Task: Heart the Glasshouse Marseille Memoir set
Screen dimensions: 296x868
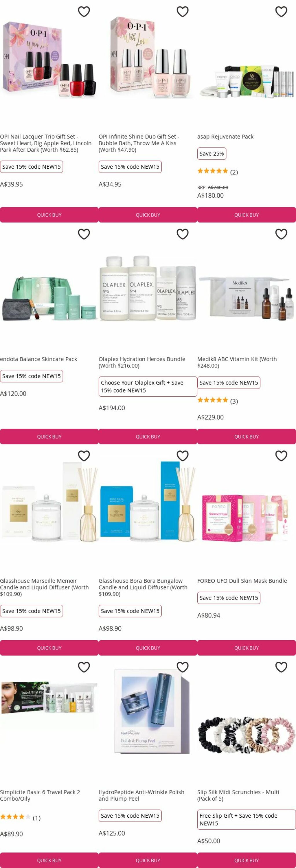Action: click(x=84, y=456)
